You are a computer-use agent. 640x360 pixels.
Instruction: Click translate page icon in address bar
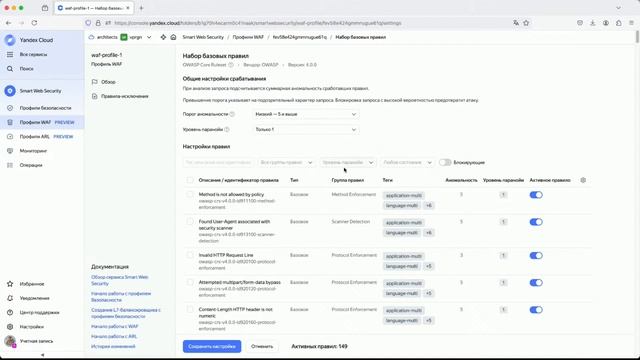(516, 23)
